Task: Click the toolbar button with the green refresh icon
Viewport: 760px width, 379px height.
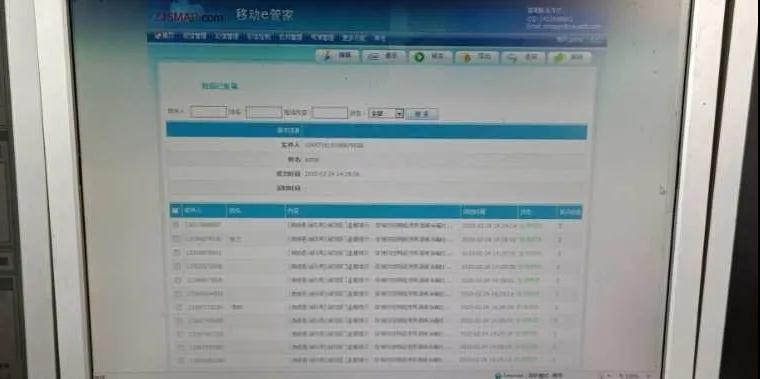Action: 570,58
